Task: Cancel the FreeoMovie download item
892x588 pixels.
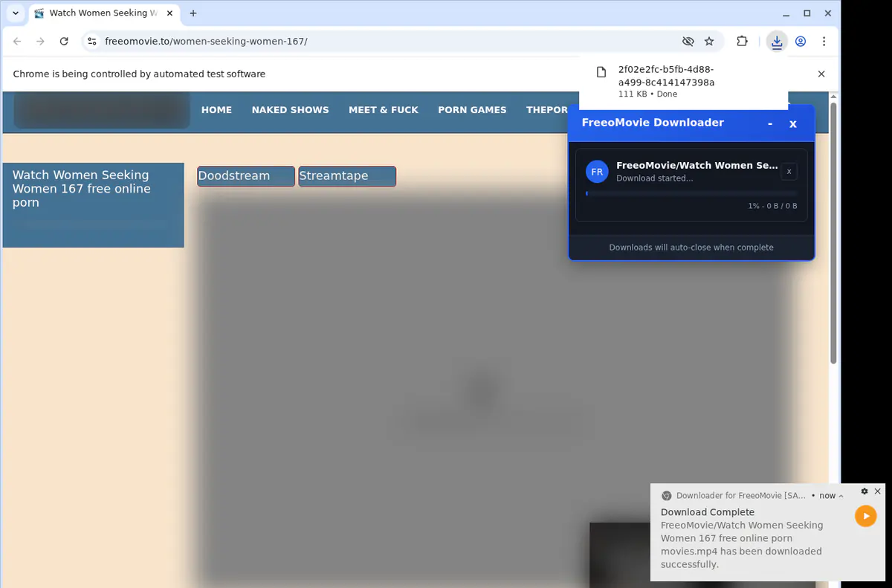Action: tap(789, 172)
